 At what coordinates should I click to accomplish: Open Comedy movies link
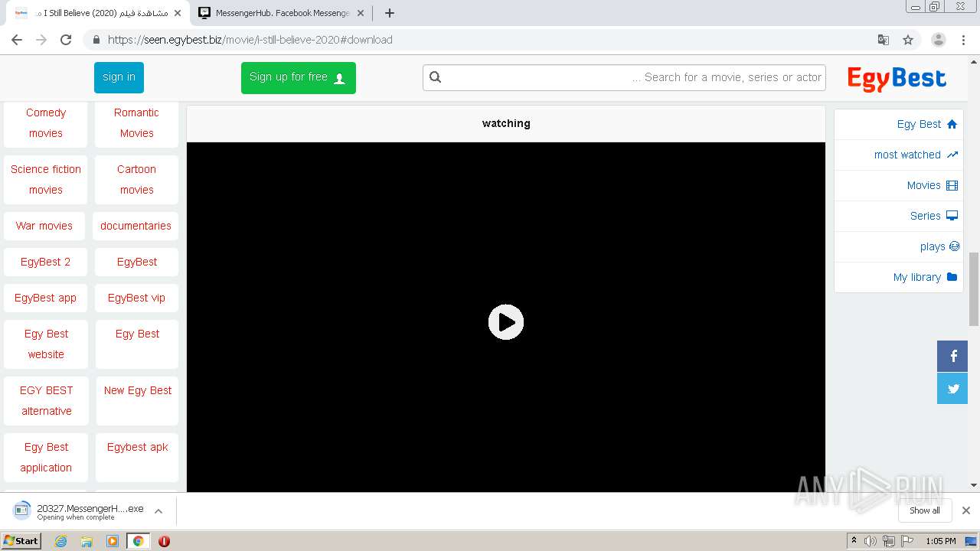pos(46,122)
